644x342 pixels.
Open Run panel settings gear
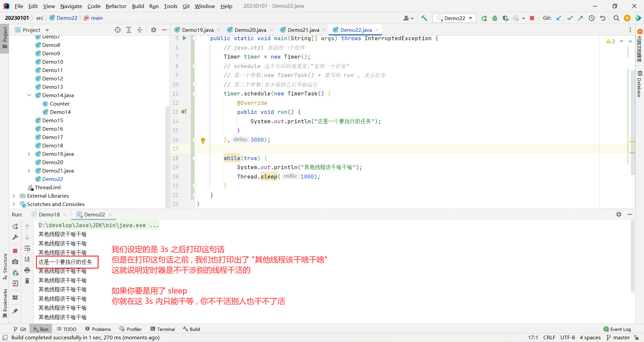[x=619, y=214]
